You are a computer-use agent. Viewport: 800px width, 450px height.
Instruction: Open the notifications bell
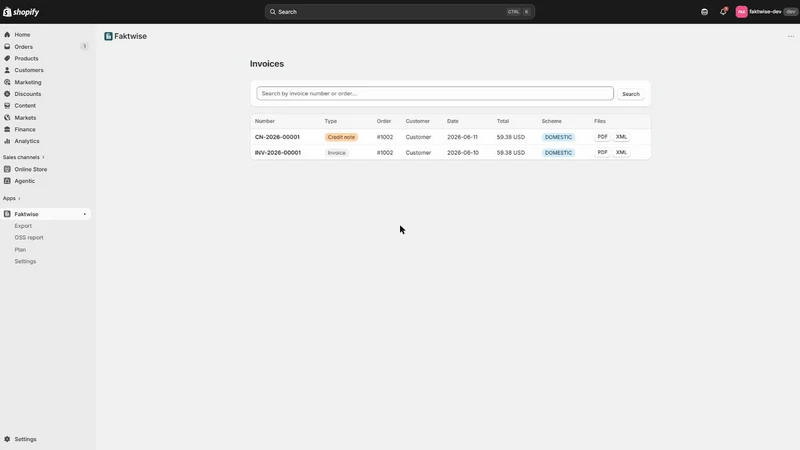coord(723,12)
